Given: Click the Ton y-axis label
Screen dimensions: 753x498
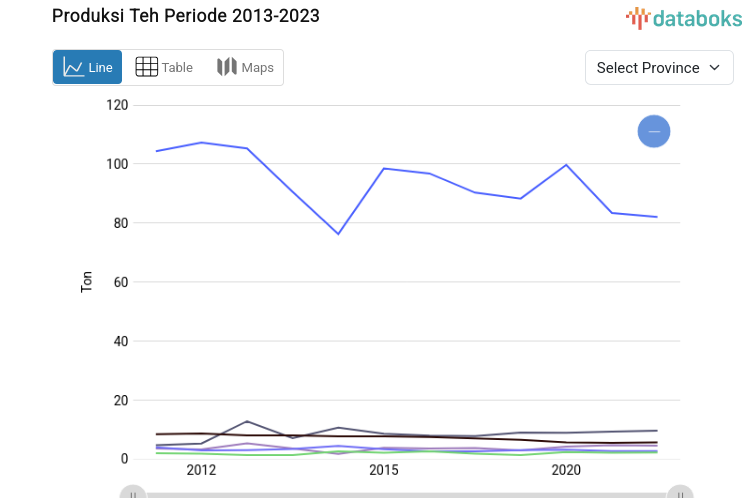Looking at the screenshot, I should pyautogui.click(x=86, y=282).
